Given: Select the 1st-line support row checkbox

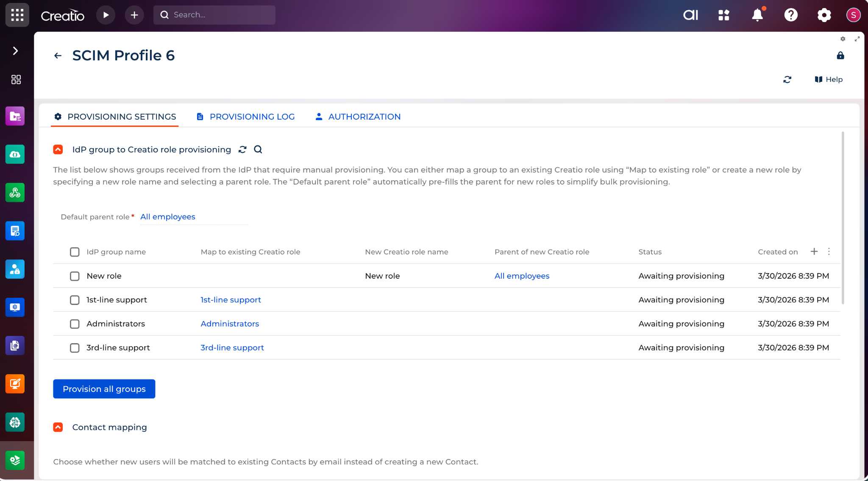Looking at the screenshot, I should 75,300.
